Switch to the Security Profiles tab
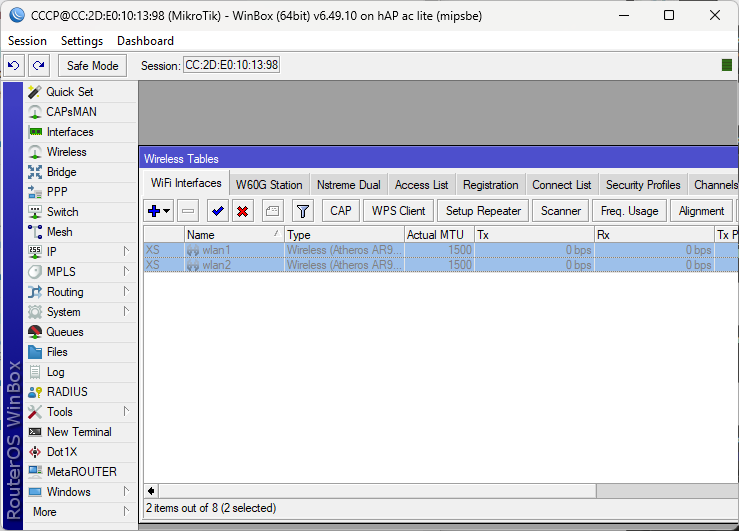 pyautogui.click(x=643, y=185)
